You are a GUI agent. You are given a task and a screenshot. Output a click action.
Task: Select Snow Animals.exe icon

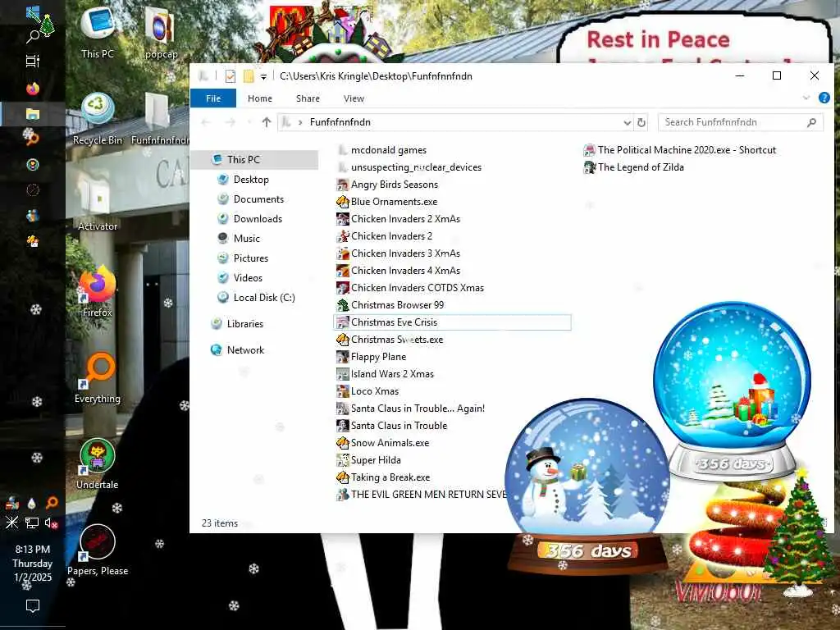[x=343, y=442]
